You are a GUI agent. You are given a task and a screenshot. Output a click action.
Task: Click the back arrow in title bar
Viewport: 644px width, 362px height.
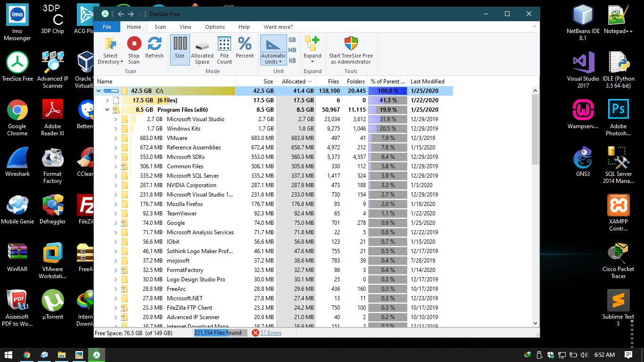(x=121, y=14)
